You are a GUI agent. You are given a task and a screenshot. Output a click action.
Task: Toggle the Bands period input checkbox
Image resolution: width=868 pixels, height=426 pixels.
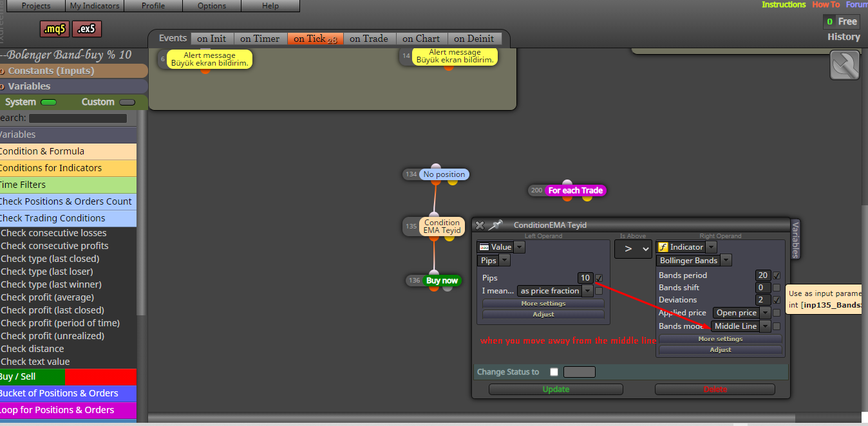(777, 275)
